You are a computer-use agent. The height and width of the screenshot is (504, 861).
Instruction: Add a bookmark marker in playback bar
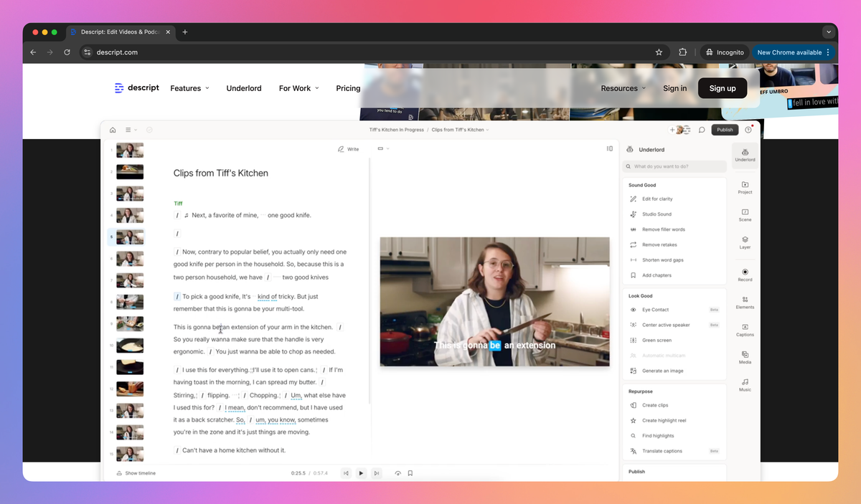click(410, 473)
